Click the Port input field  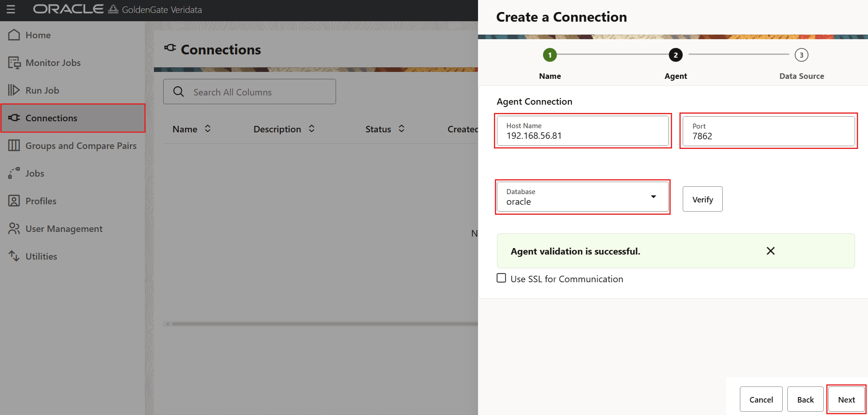click(768, 131)
